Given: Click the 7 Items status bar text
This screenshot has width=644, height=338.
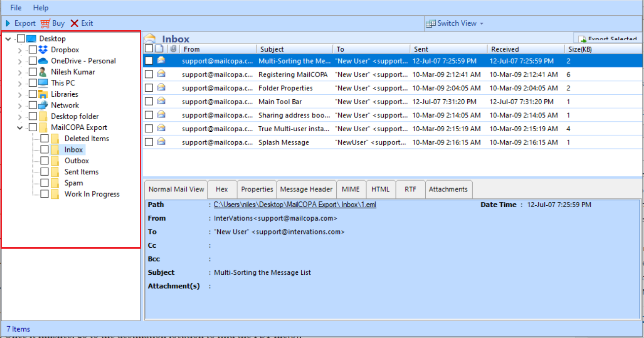Looking at the screenshot, I should [x=18, y=329].
